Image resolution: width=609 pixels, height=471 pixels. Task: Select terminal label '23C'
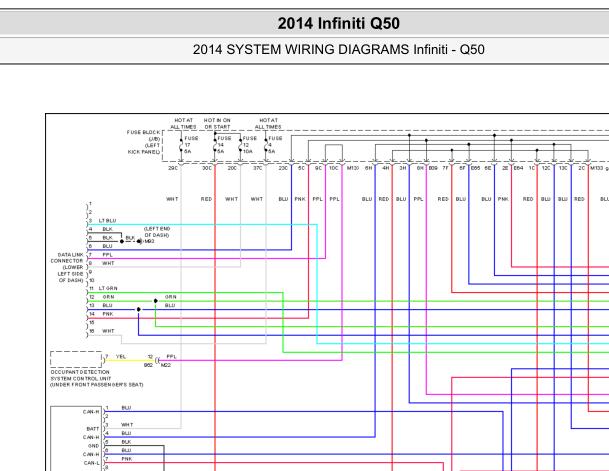click(x=283, y=168)
